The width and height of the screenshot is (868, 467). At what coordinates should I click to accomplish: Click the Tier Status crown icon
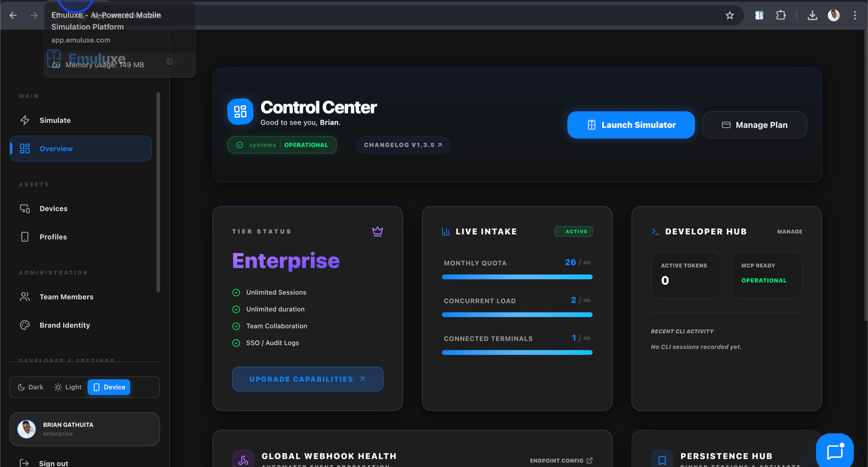tap(378, 231)
